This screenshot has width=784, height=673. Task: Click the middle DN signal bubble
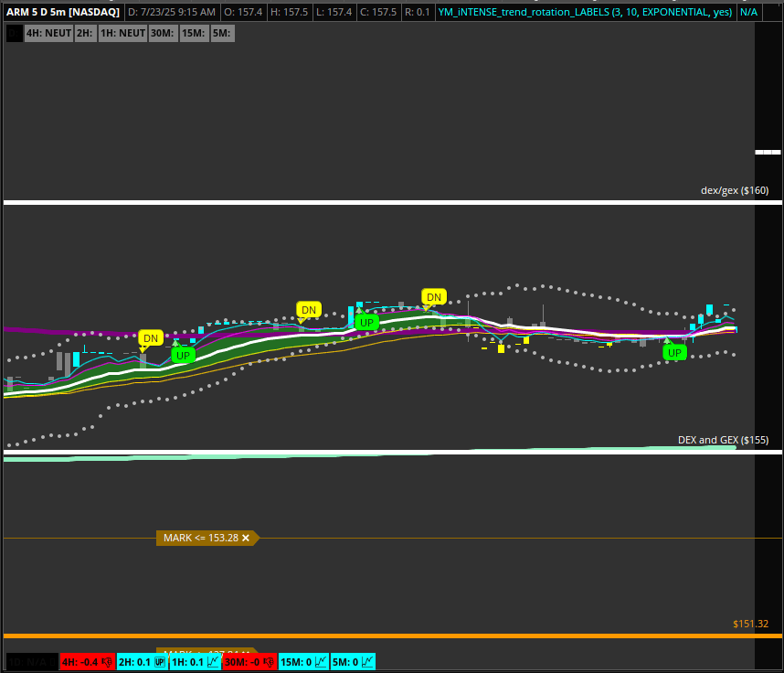(x=309, y=310)
